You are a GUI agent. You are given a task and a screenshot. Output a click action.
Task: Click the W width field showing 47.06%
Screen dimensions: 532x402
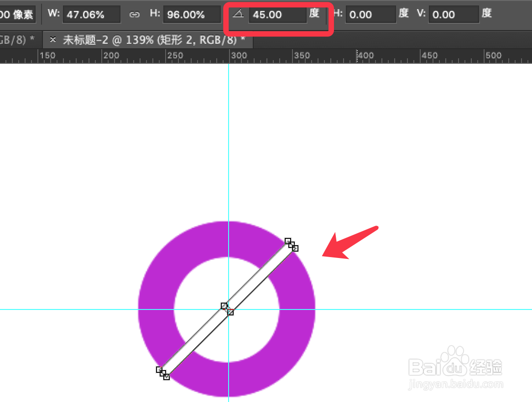tap(92, 15)
